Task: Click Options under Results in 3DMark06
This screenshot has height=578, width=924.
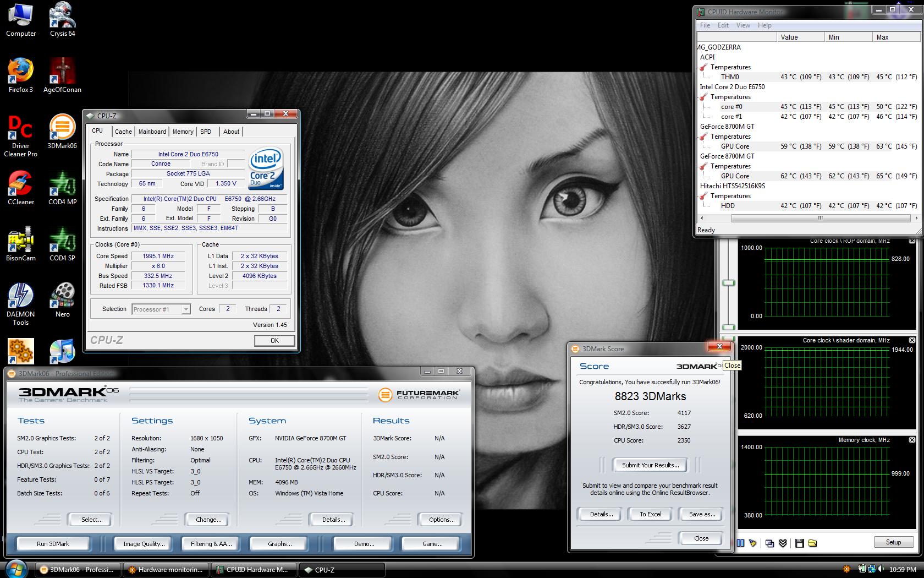Action: click(442, 520)
